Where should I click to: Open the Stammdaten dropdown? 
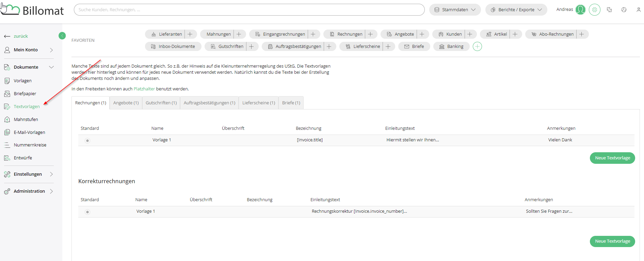(455, 10)
